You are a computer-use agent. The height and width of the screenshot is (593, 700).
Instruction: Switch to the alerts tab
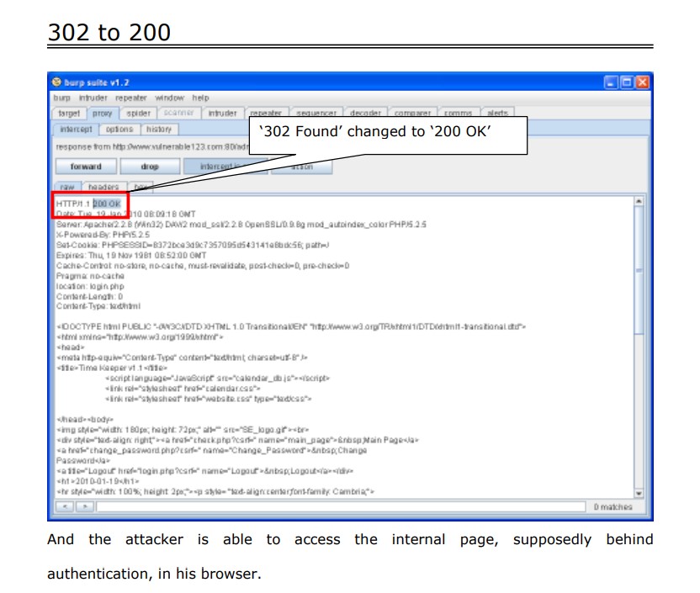coord(498,113)
